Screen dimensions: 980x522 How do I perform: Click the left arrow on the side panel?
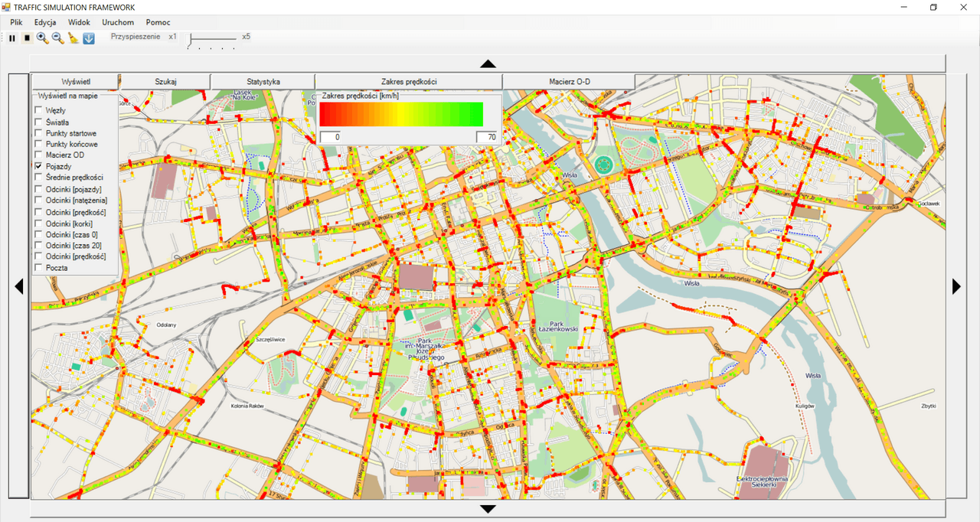point(19,286)
